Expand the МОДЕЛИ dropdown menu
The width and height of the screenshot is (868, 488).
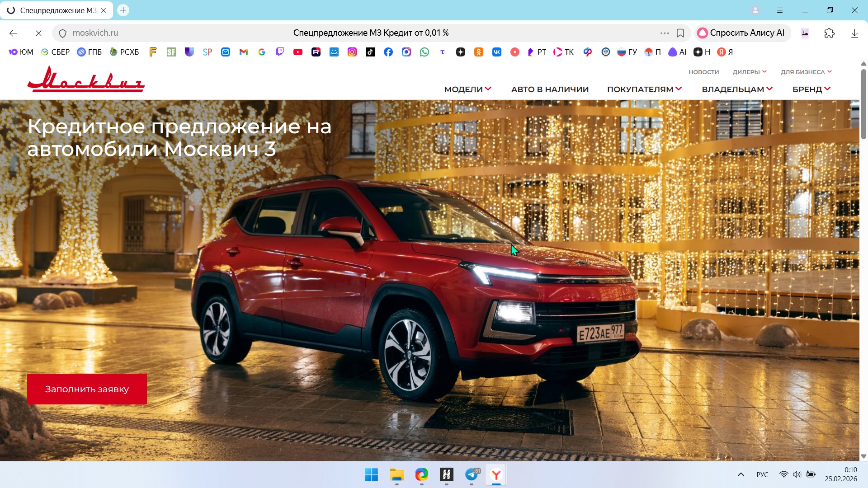click(467, 89)
